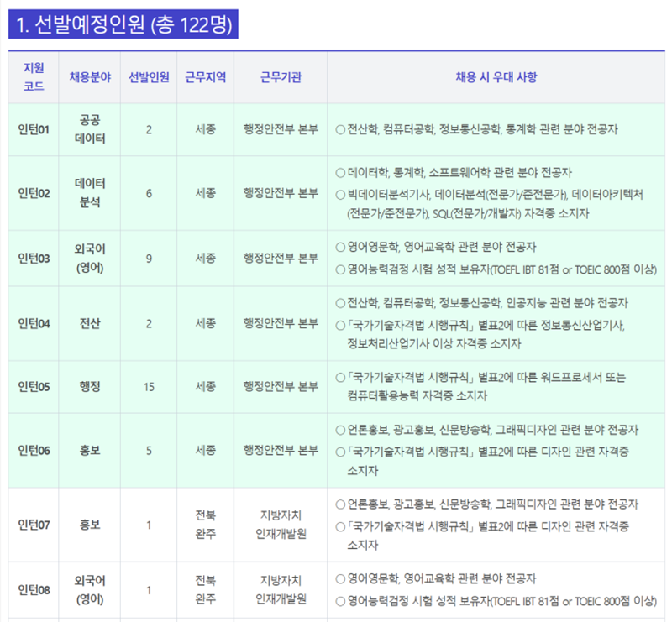Click headcount '6' in the 인턴02 row
This screenshot has width=672, height=622.
(149, 194)
